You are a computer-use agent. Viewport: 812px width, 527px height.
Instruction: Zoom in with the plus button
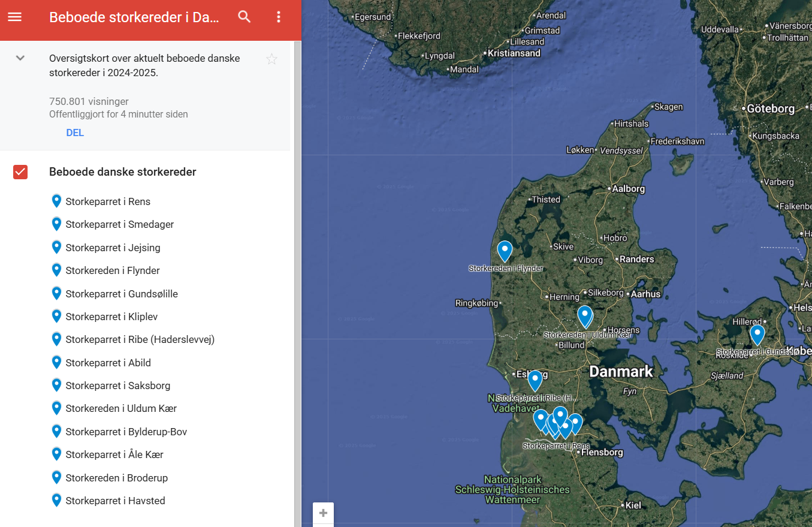click(323, 513)
